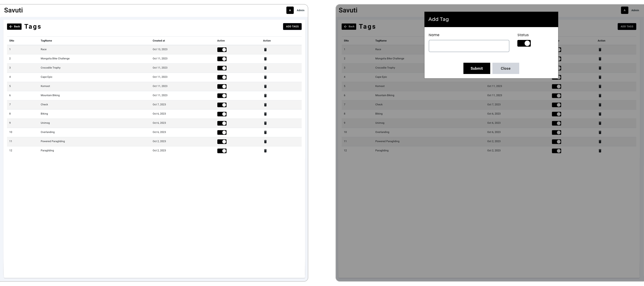Turn off Paragliding active toggle in left screen

tap(222, 151)
